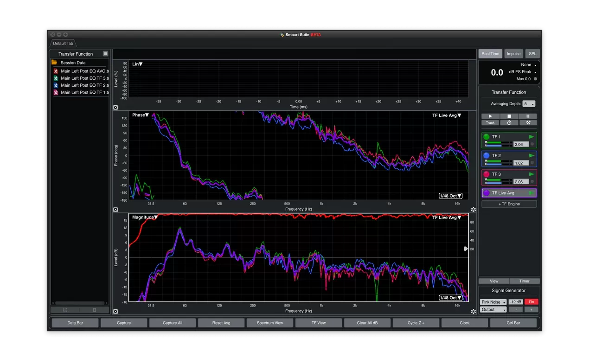Click the red Main Left Post EQ AVG file icon
The image size is (589, 364).
coord(56,71)
